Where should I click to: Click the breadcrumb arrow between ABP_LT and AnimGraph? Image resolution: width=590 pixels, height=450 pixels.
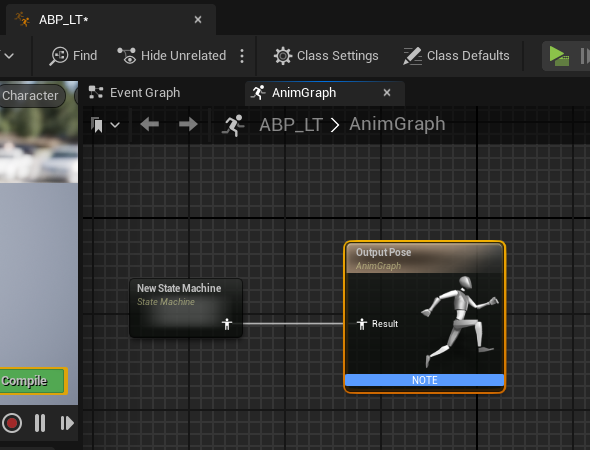335,125
